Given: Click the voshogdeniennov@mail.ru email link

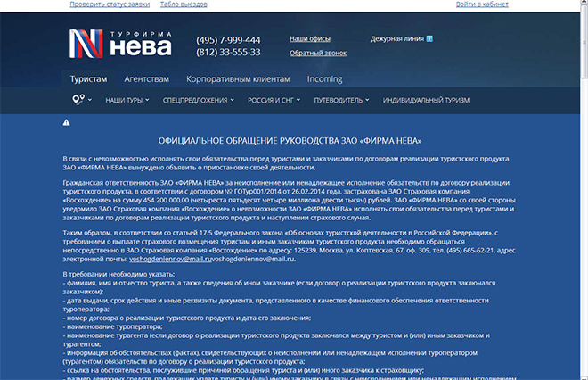Looking at the screenshot, I should tap(171, 259).
